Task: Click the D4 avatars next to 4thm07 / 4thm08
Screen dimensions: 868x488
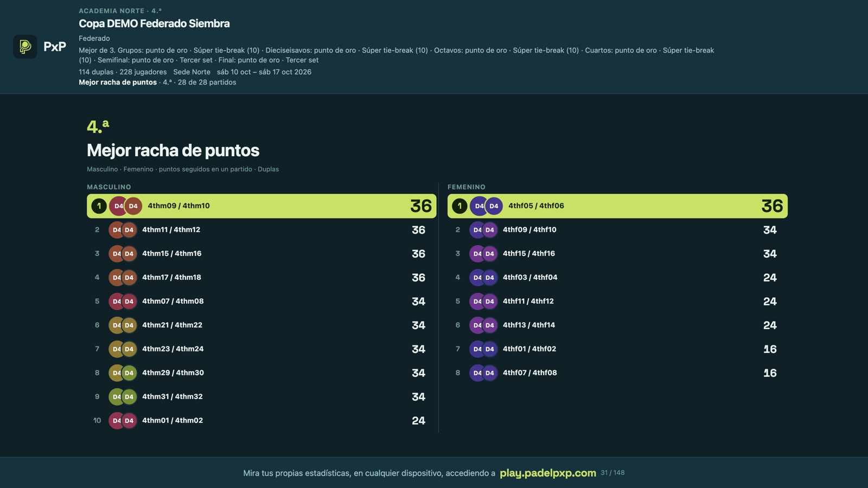Action: [123, 301]
